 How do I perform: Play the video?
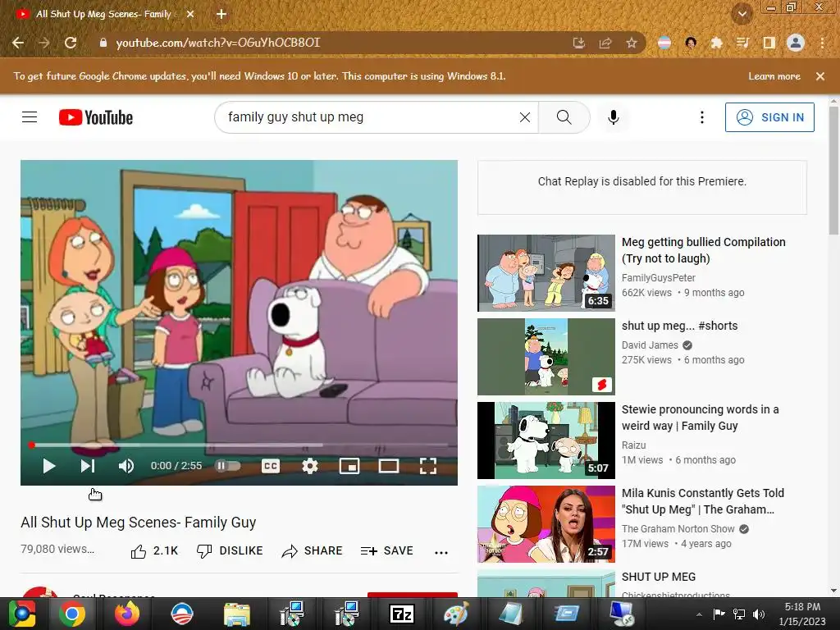(48, 466)
